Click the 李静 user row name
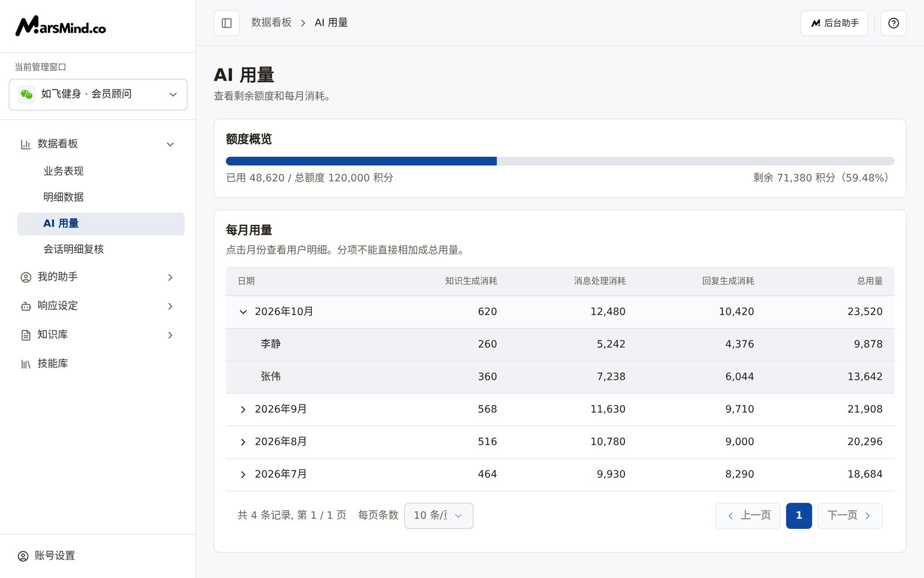924x578 pixels. (271, 344)
